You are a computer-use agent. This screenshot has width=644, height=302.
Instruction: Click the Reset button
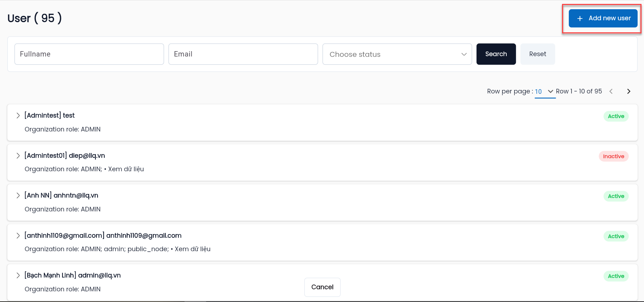coord(538,54)
